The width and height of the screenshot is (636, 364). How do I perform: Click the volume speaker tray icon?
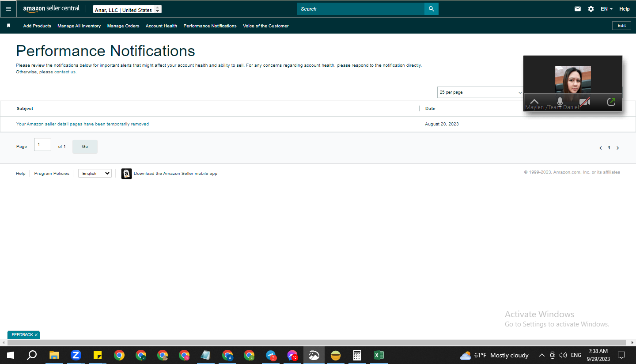563,355
